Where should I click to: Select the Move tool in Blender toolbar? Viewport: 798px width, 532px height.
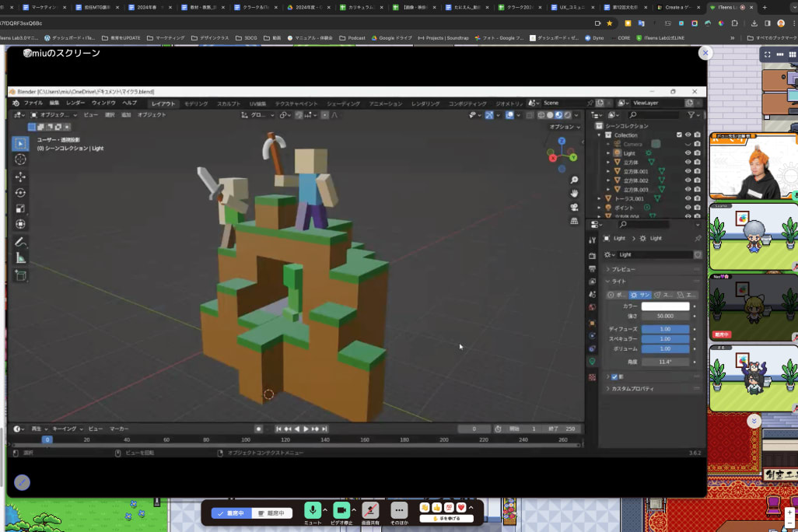pyautogui.click(x=20, y=177)
